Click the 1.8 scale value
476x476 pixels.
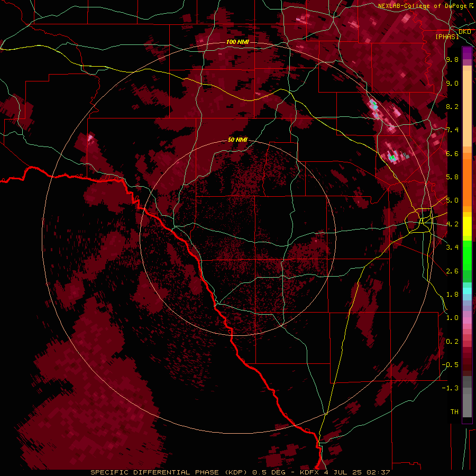452,294
